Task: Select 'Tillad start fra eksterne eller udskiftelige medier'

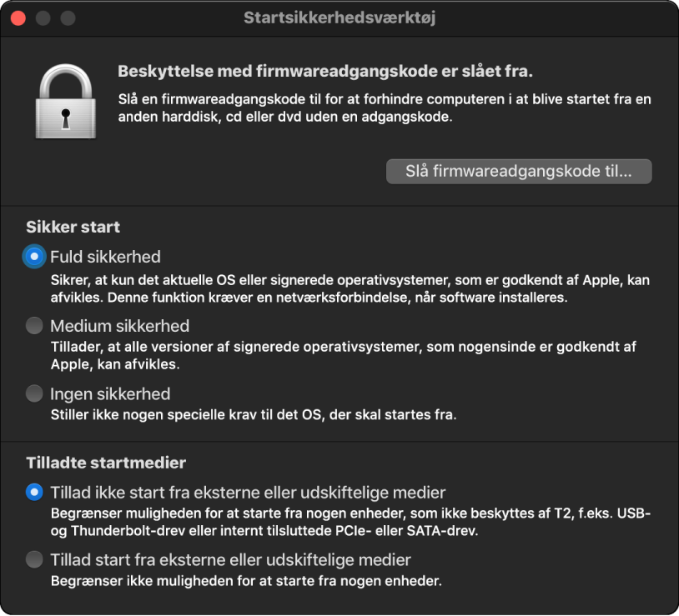Action: click(x=33, y=559)
